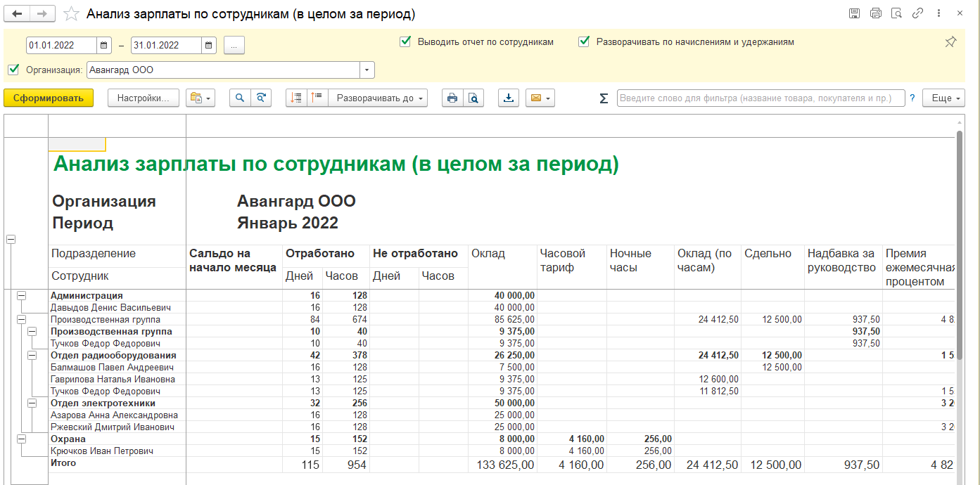The height and width of the screenshot is (485, 980).
Task: Collapse the Администрация group
Action: (21, 296)
